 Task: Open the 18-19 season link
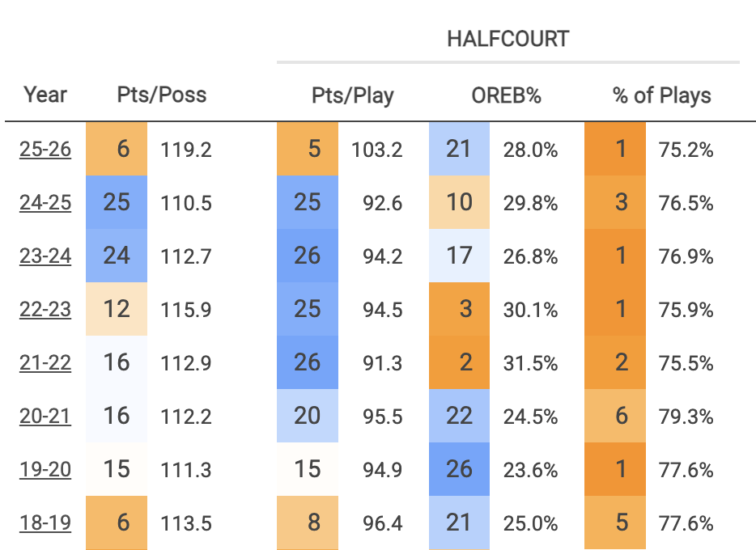coord(45,522)
